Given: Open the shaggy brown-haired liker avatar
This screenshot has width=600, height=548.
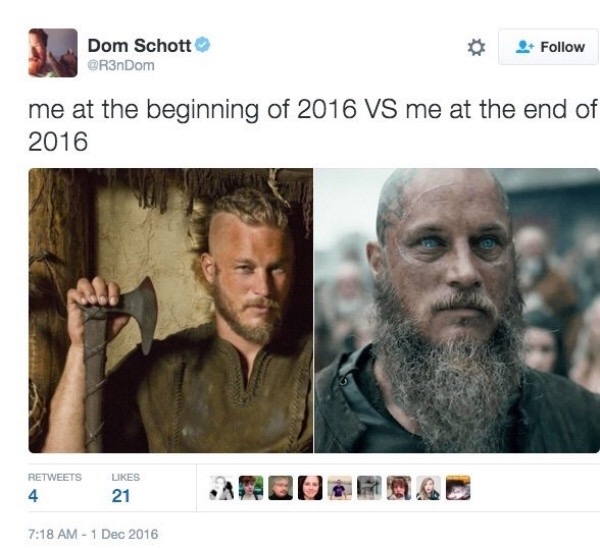Looking at the screenshot, I should click(399, 488).
